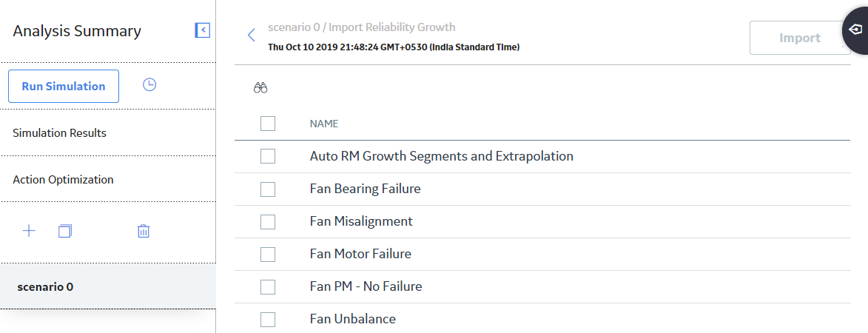The height and width of the screenshot is (333, 868).
Task: Tick the Fan Bearing Failure checkbox
Action: click(x=268, y=189)
